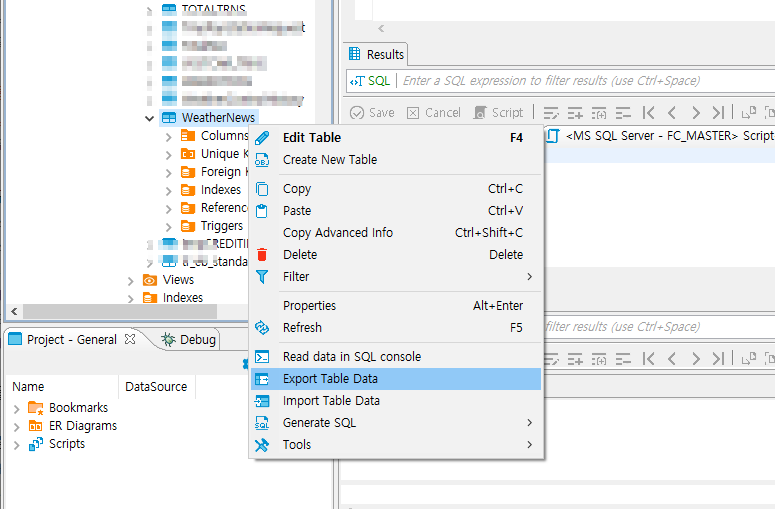The image size is (775, 509).
Task: Click the WeatherNews table icon
Action: (169, 118)
